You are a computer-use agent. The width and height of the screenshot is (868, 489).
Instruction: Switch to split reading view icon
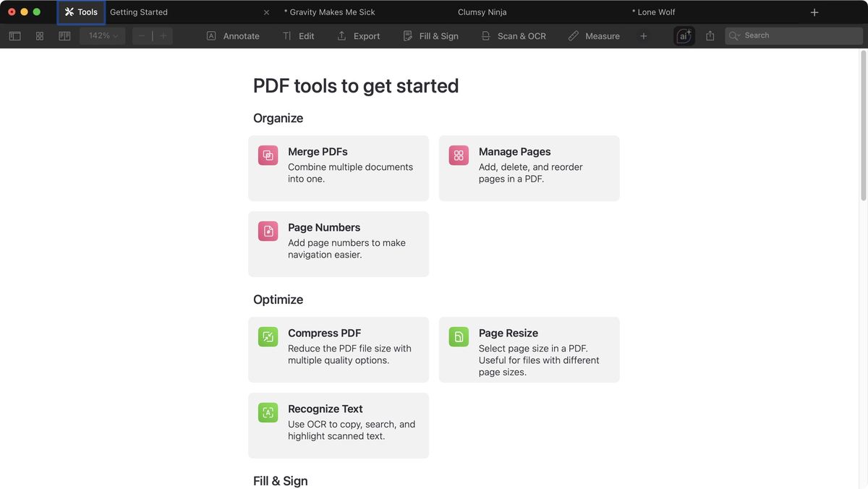point(64,35)
